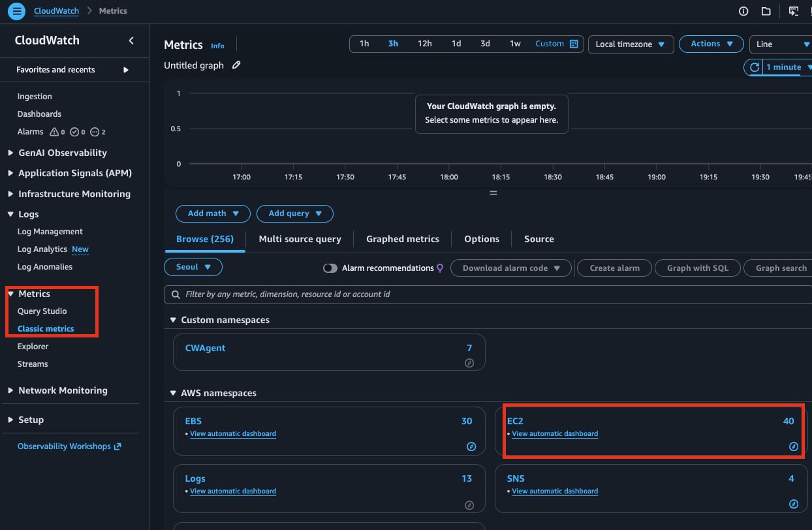Screen dimensions: 812x530
Task: Open the Line graph type dropdown
Action: 782,44
